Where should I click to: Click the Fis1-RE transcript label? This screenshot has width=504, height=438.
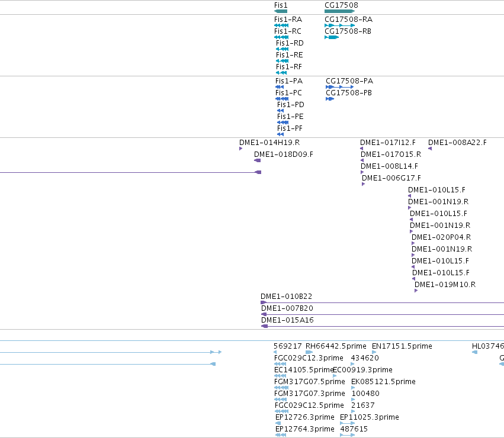tap(289, 55)
